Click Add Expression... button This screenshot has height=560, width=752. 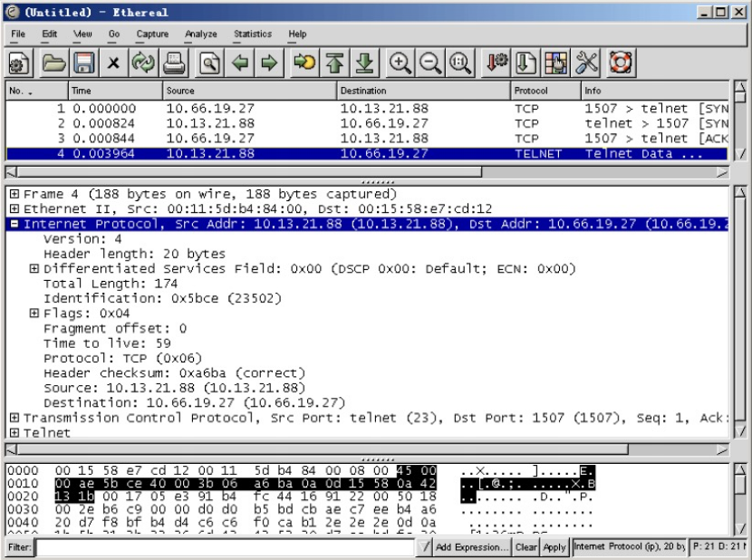tap(472, 547)
